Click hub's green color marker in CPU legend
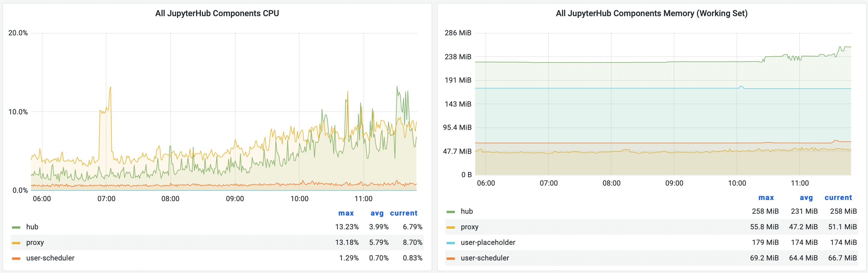Screen dimensions: 868x273 pos(16,227)
